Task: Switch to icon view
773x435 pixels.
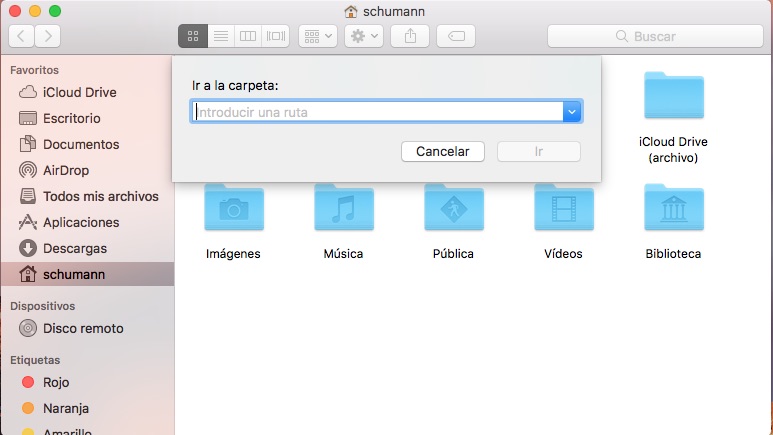Action: (x=193, y=36)
